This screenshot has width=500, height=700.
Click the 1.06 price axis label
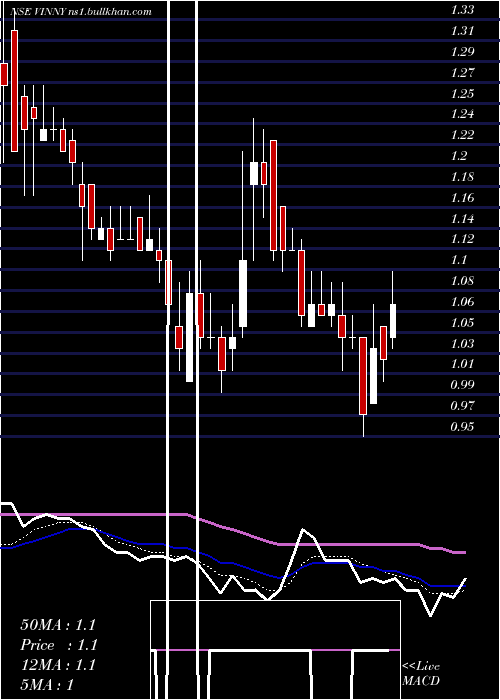pos(462,301)
